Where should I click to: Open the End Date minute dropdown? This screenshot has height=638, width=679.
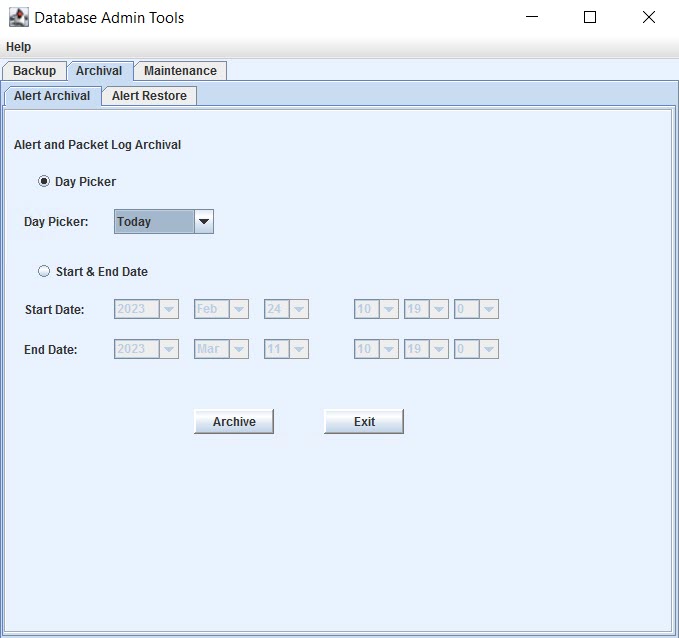[x=426, y=349]
